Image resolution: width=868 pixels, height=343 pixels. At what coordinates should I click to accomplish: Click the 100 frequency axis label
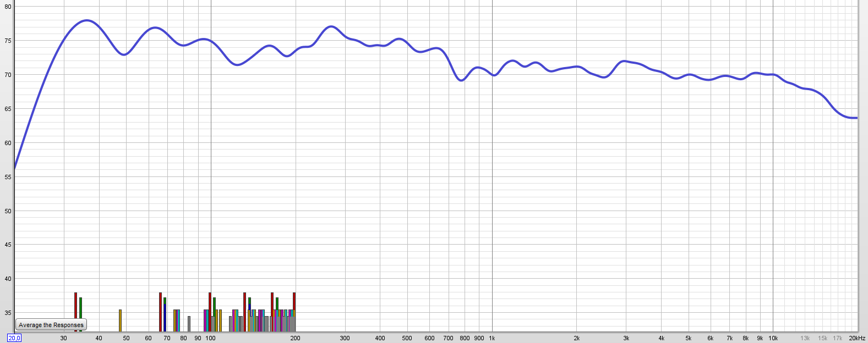[211, 338]
